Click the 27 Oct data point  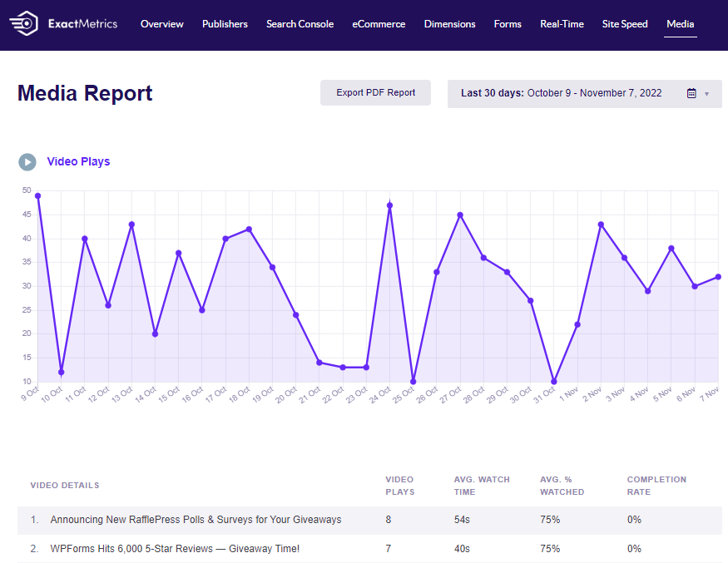point(460,215)
